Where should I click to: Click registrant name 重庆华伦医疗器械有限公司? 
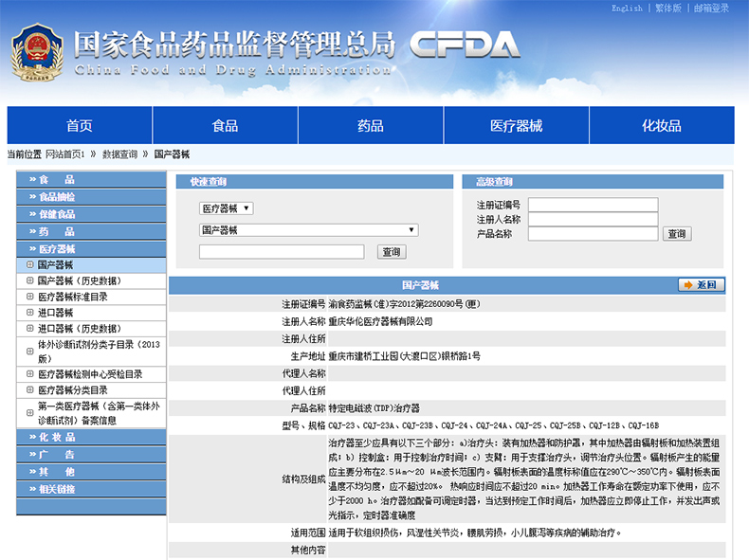click(x=380, y=321)
